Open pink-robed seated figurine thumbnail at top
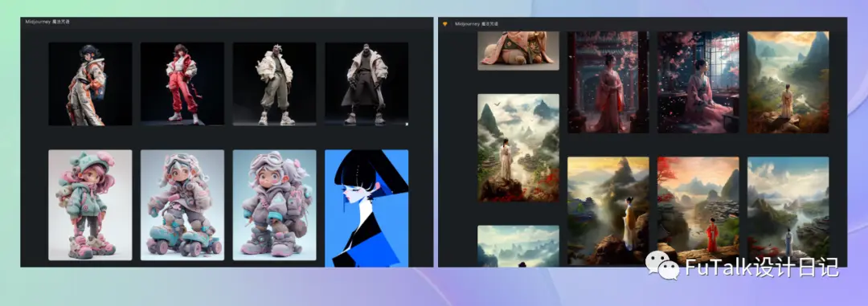 pyautogui.click(x=518, y=51)
